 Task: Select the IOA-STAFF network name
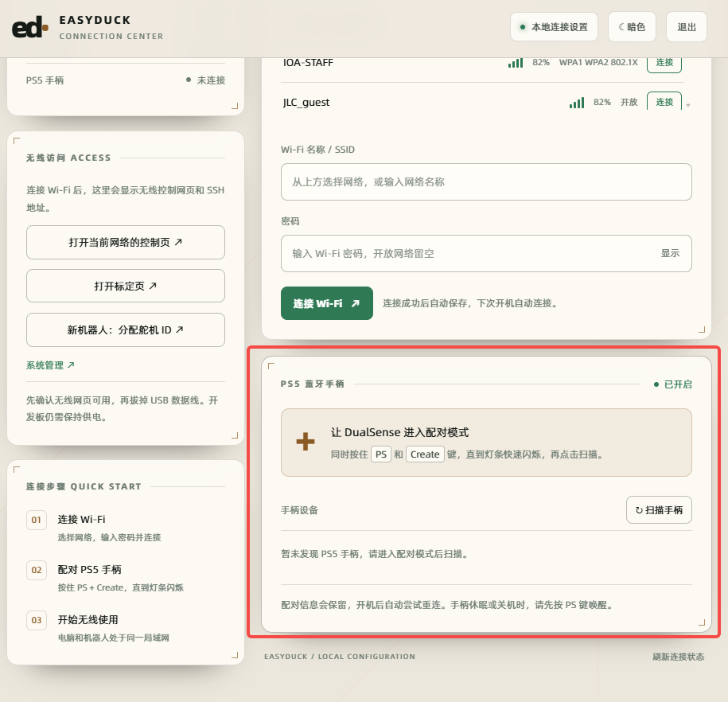[308, 63]
